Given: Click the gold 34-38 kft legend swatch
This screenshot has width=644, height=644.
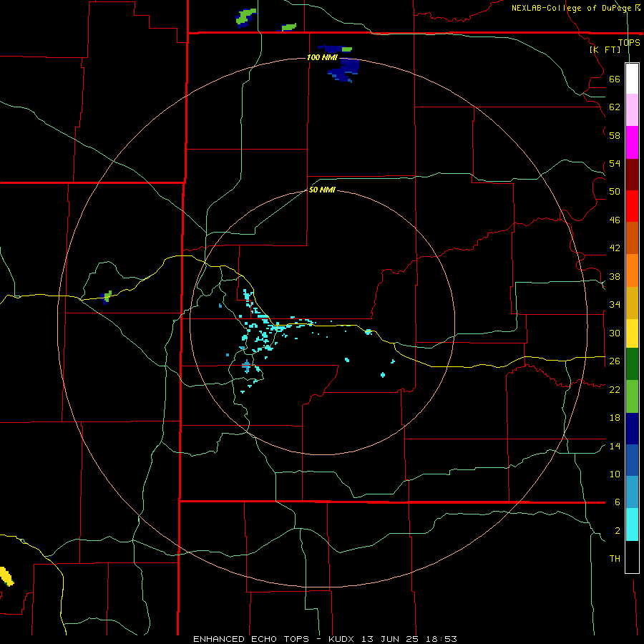Looking at the screenshot, I should (x=632, y=303).
